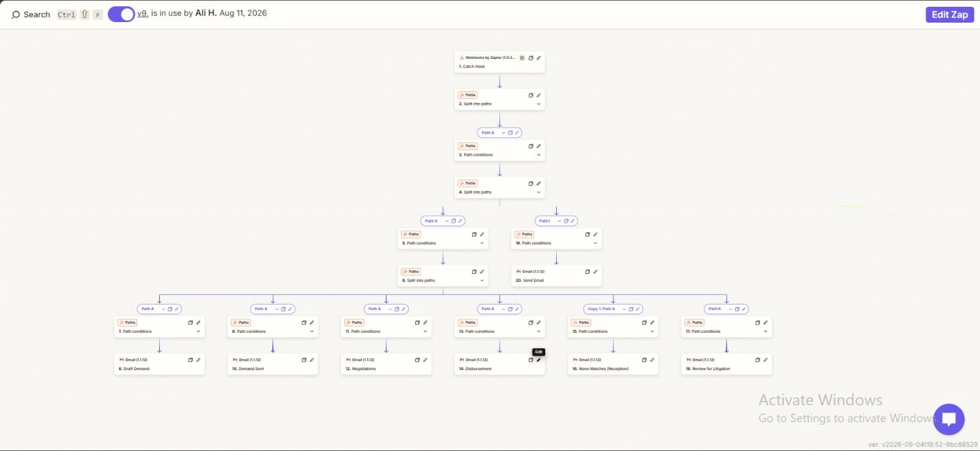Select the 1. Catch Hook step title
This screenshot has width=980, height=451.
[x=472, y=67]
